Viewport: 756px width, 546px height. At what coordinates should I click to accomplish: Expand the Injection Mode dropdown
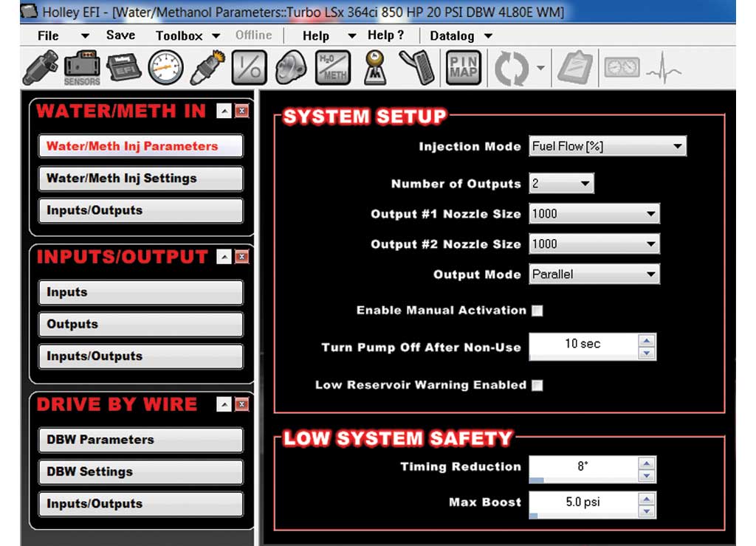point(608,146)
